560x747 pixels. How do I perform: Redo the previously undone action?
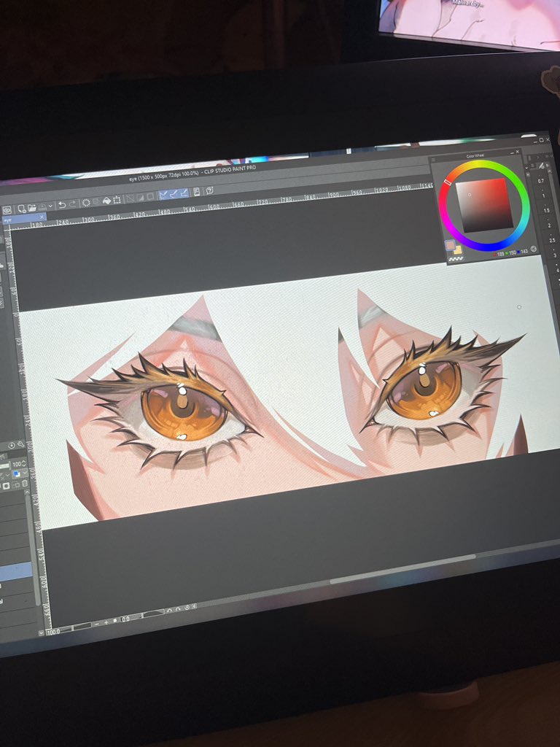tap(72, 204)
